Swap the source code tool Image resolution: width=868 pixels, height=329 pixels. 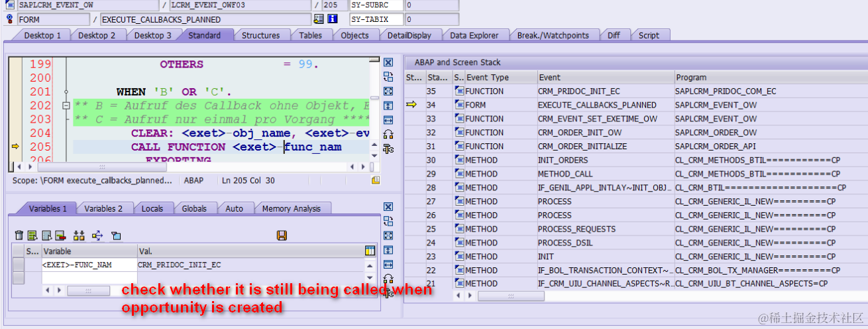tap(388, 76)
